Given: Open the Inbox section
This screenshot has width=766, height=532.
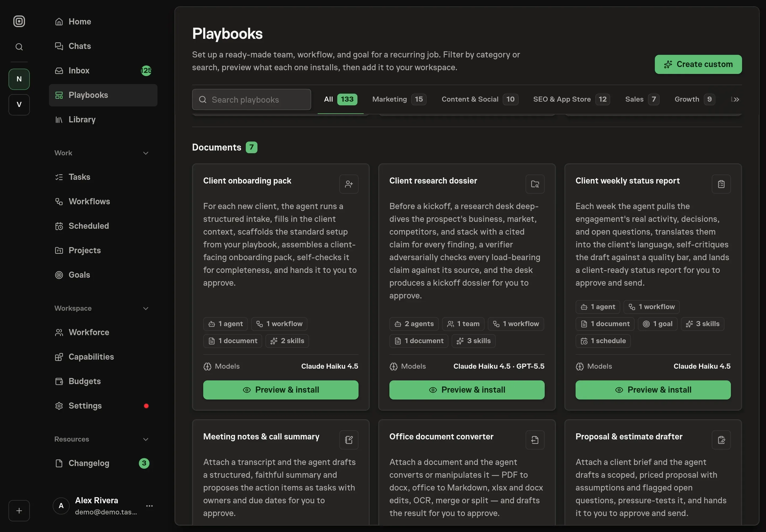Looking at the screenshot, I should [103, 71].
